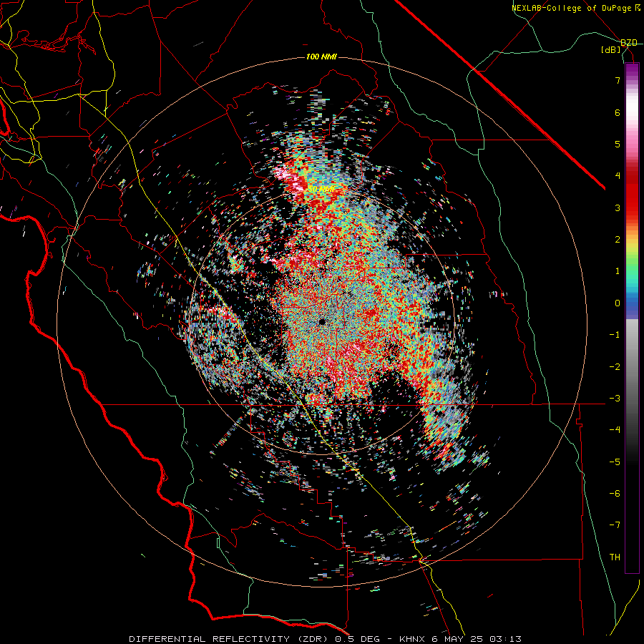The height and width of the screenshot is (644, 644).
Task: Click the -1 scale tick label
Action: pyautogui.click(x=615, y=335)
